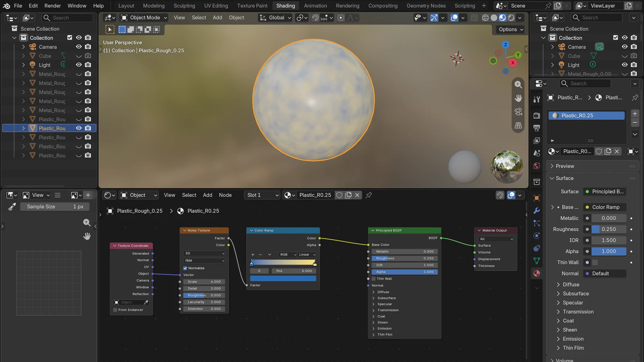Open the fBM noise type dropdown
The width and height of the screenshot is (644, 362).
click(x=204, y=261)
